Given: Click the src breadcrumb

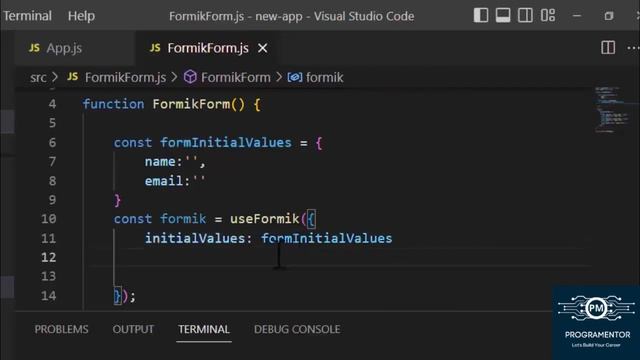Looking at the screenshot, I should click(x=38, y=78).
